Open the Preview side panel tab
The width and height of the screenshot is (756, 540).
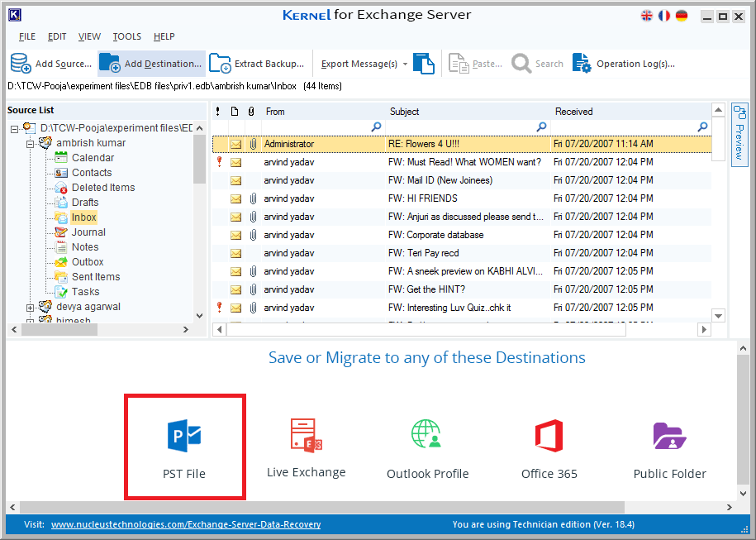[739, 135]
